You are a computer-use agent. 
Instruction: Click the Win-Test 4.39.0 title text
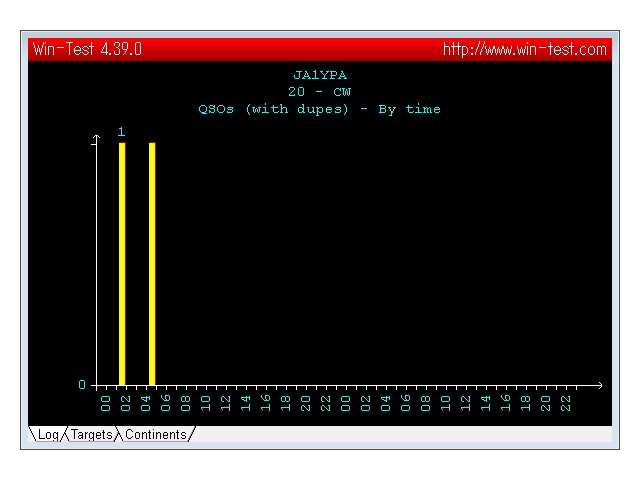[87, 49]
